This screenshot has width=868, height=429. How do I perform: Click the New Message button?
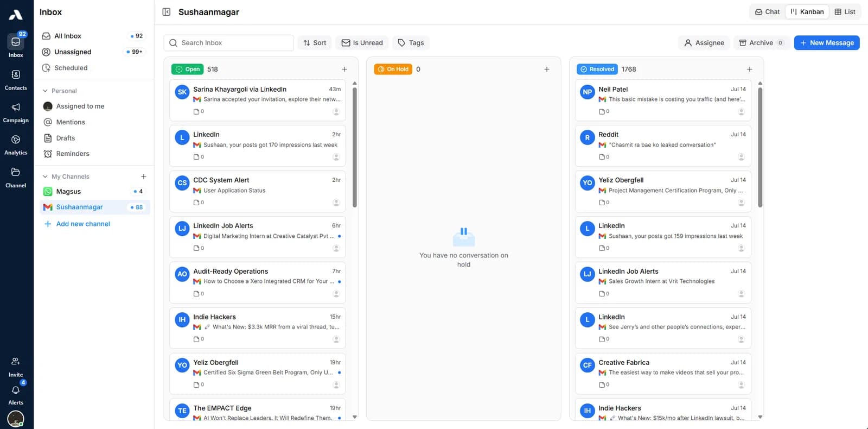pos(827,43)
